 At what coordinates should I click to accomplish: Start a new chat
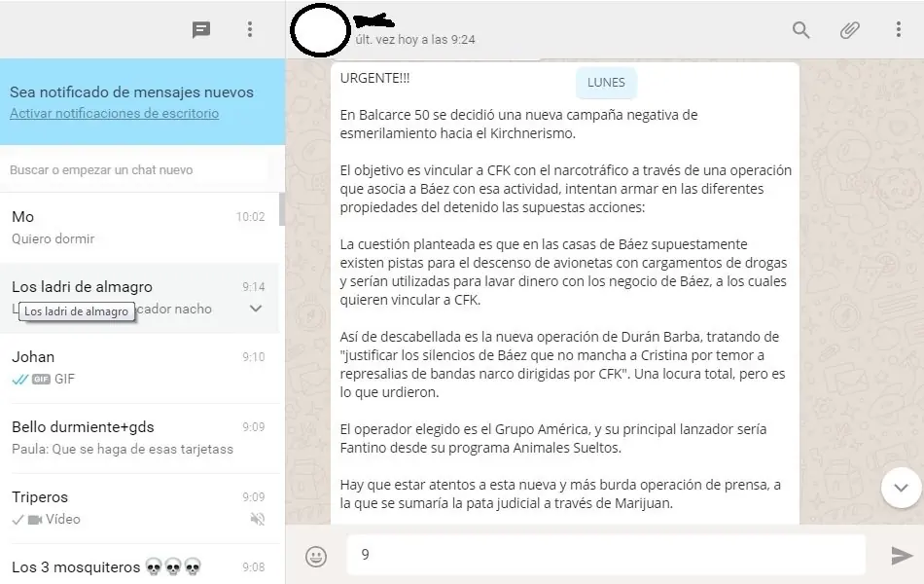coord(201,29)
